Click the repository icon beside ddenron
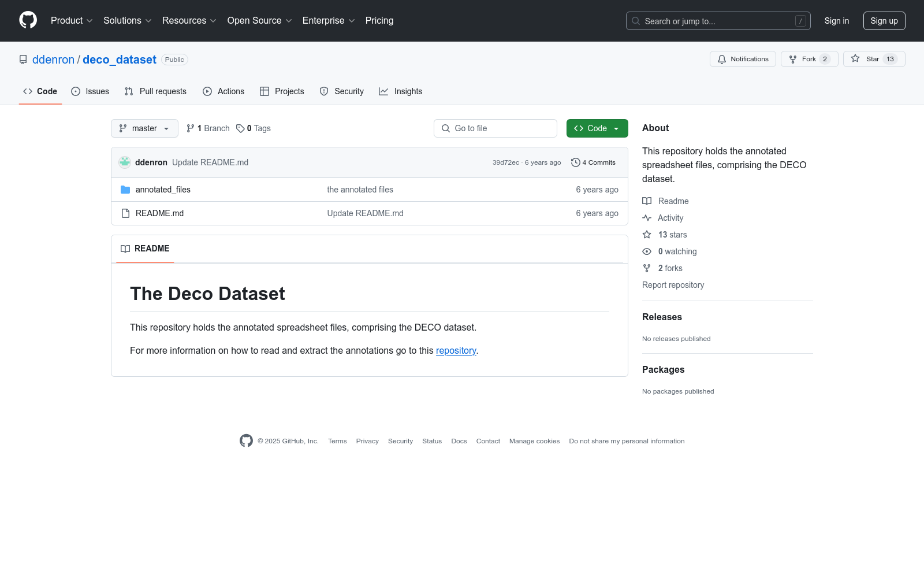The image size is (924, 578). tap(23, 60)
